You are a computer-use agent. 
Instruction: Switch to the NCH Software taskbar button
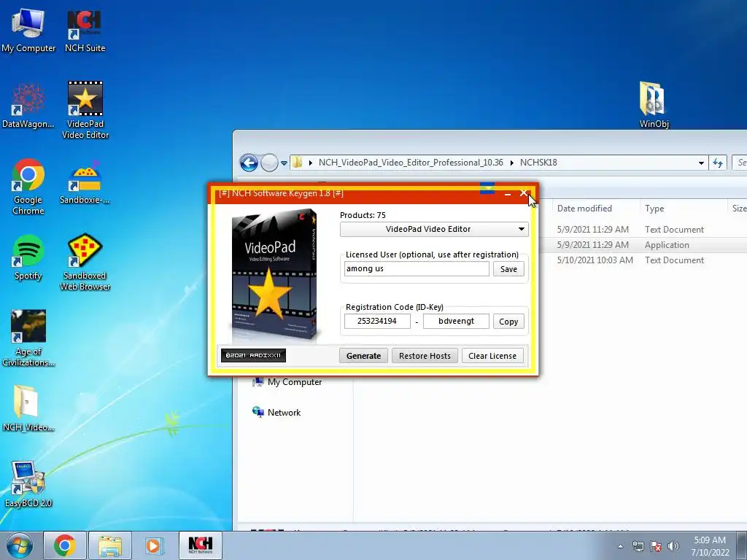point(201,545)
